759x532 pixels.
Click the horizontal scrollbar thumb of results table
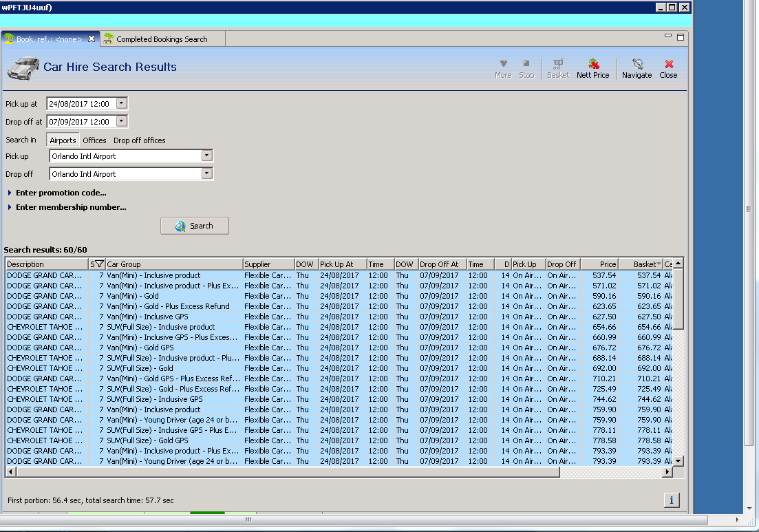288,471
